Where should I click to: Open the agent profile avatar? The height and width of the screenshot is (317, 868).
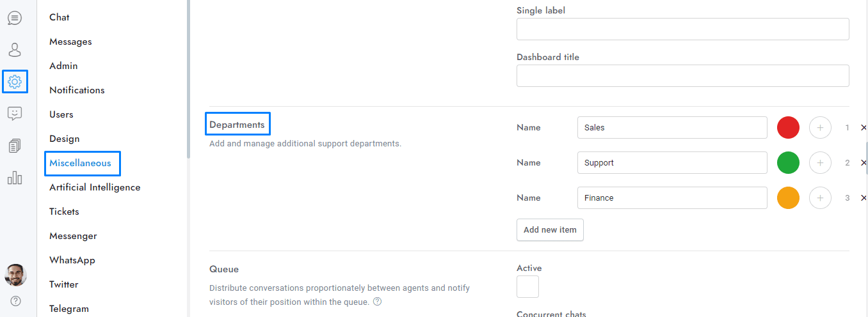15,275
